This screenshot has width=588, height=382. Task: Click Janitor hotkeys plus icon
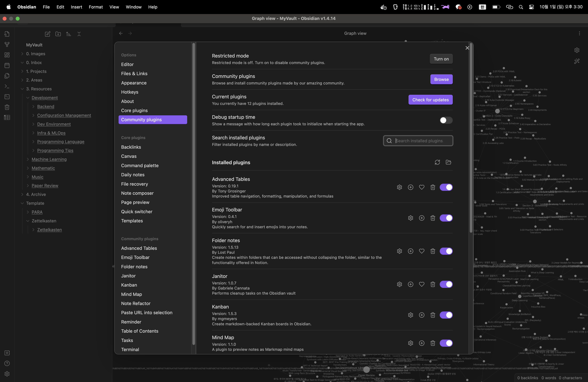pyautogui.click(x=410, y=284)
